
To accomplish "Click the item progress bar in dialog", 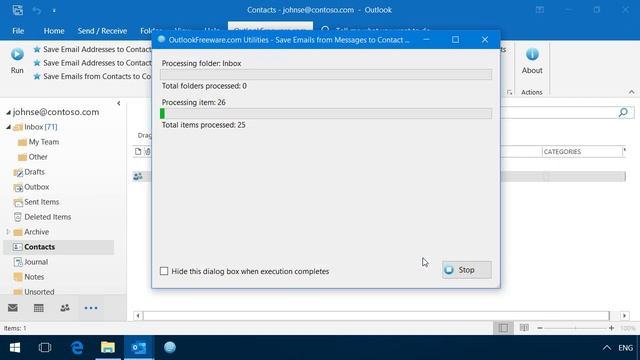I will (326, 113).
